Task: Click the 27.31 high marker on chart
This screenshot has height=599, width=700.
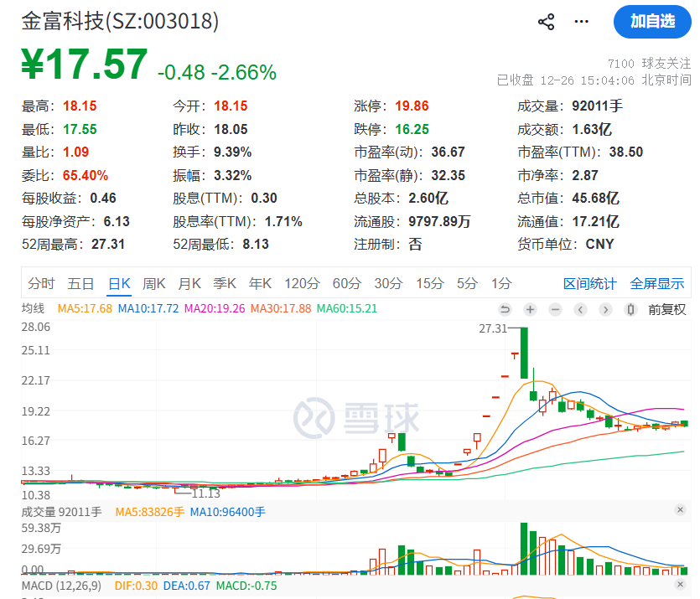Action: point(493,328)
